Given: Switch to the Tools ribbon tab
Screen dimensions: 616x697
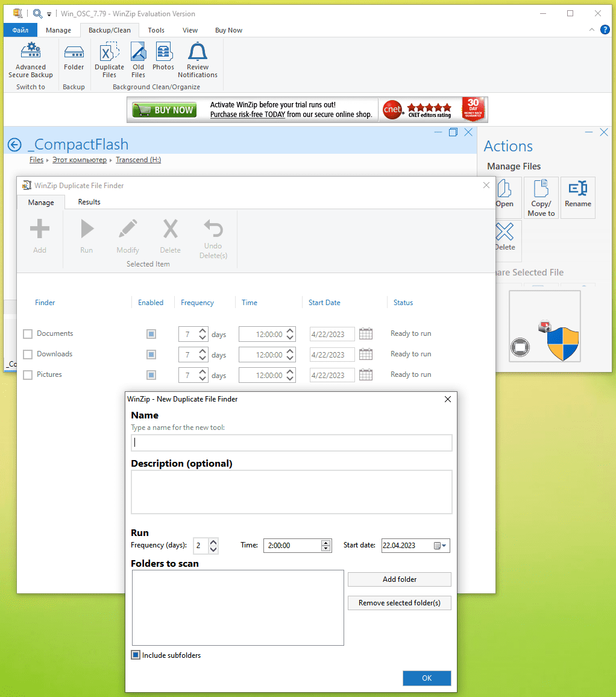Looking at the screenshot, I should tap(156, 30).
